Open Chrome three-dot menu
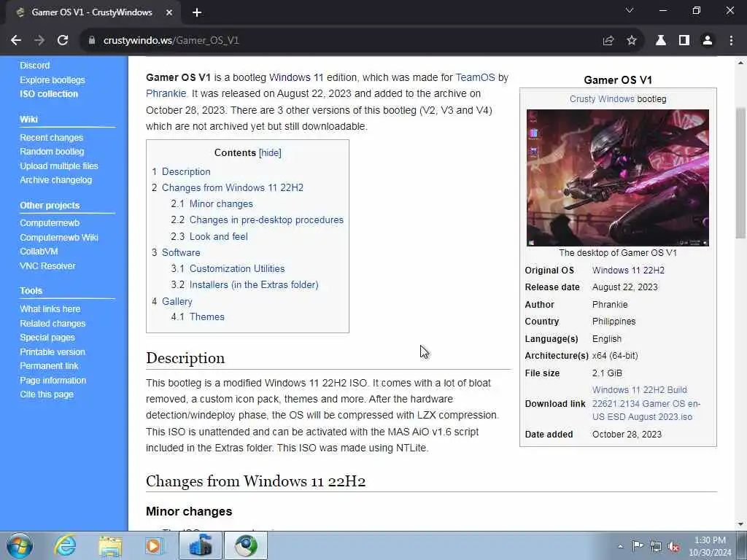Image resolution: width=747 pixels, height=560 pixels. tap(731, 41)
